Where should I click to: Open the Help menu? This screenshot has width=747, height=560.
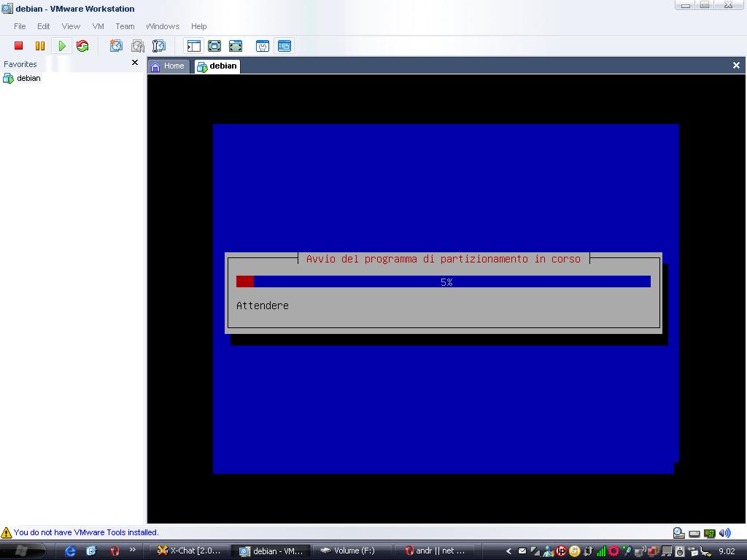pos(198,26)
